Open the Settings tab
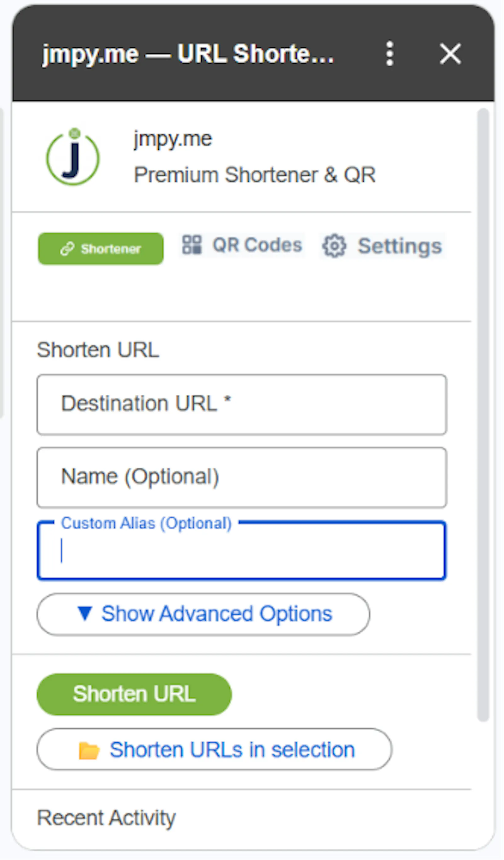The image size is (504, 860). point(382,246)
